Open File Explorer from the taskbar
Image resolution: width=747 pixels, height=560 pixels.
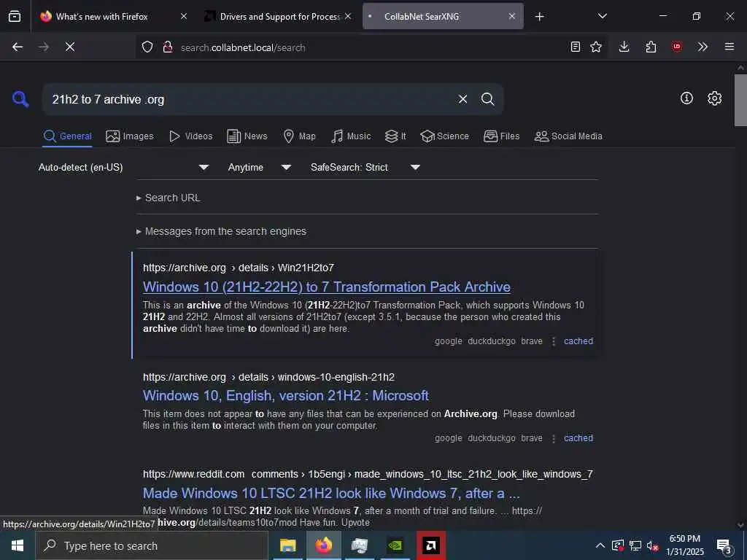point(287,545)
